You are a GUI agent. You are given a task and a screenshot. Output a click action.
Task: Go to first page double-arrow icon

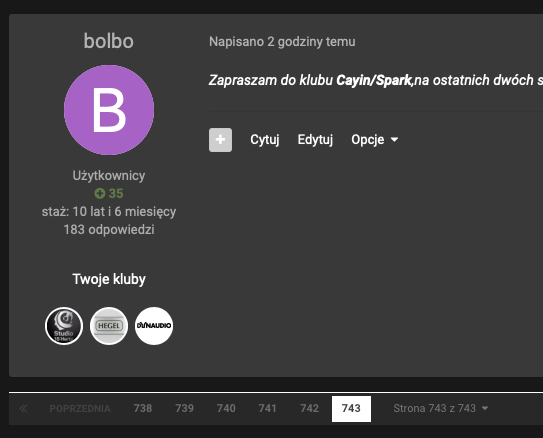pyautogui.click(x=23, y=409)
